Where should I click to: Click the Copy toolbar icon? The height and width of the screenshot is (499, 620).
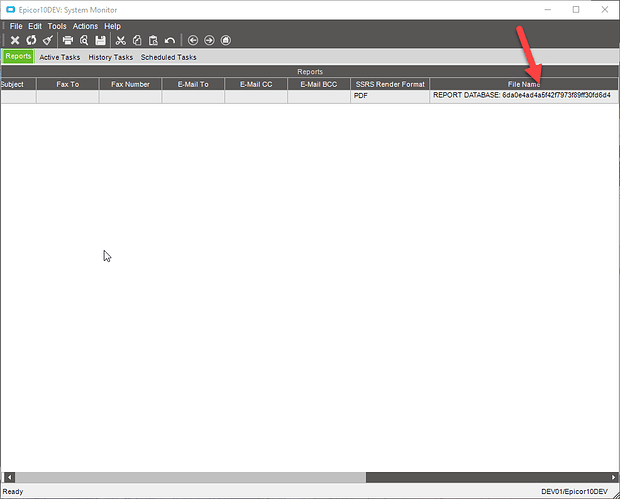tap(137, 40)
